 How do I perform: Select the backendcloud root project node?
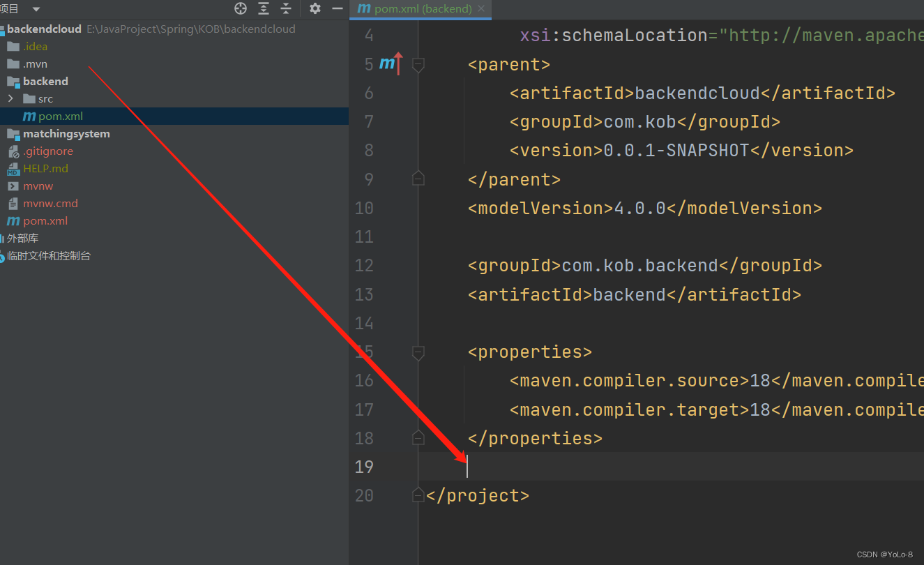tap(44, 29)
